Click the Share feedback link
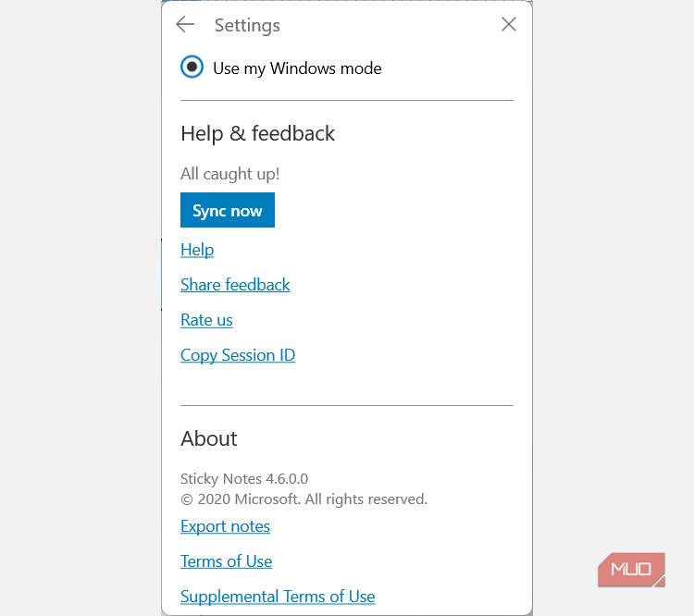The height and width of the screenshot is (616, 694). [x=235, y=285]
